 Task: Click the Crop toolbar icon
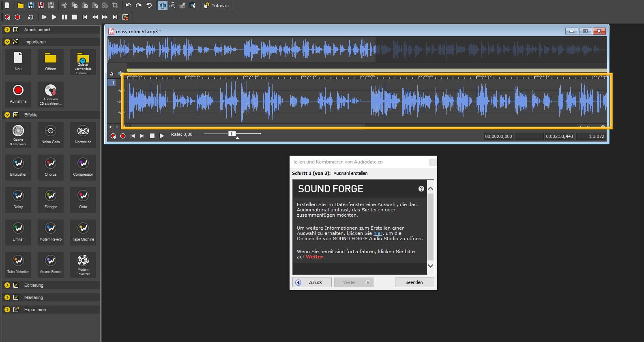115,6
